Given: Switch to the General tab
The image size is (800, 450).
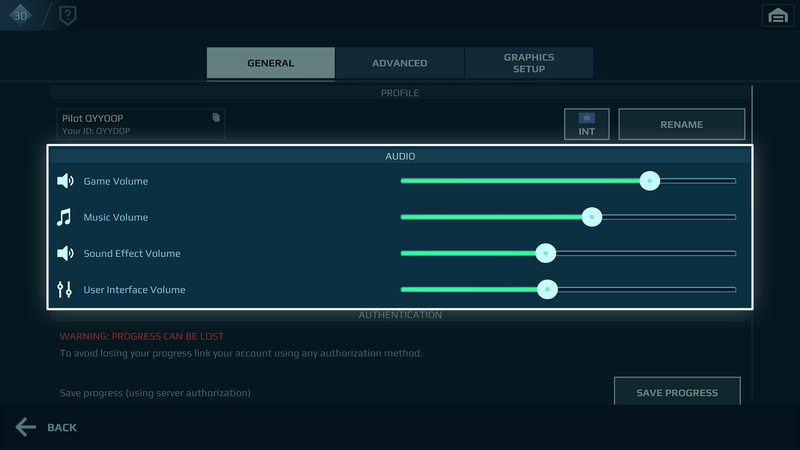Looking at the screenshot, I should point(271,63).
